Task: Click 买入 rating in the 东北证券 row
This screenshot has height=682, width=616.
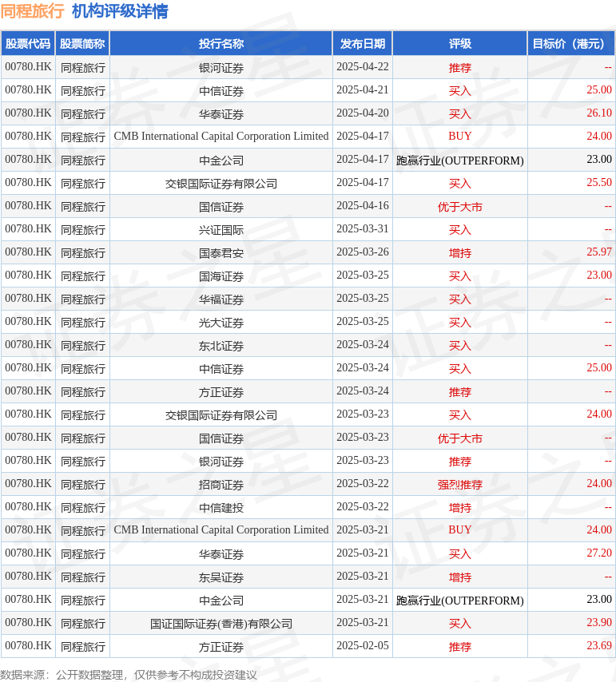Action: (x=460, y=346)
